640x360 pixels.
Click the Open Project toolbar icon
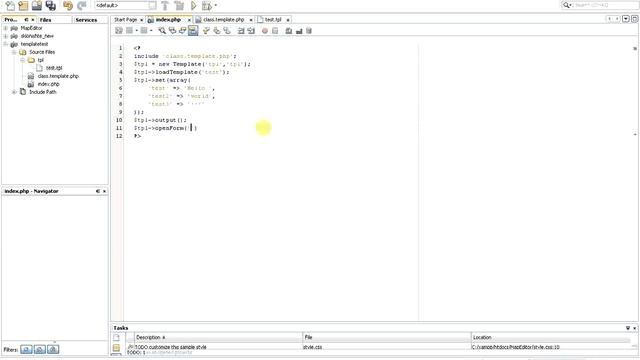[x=37, y=6]
